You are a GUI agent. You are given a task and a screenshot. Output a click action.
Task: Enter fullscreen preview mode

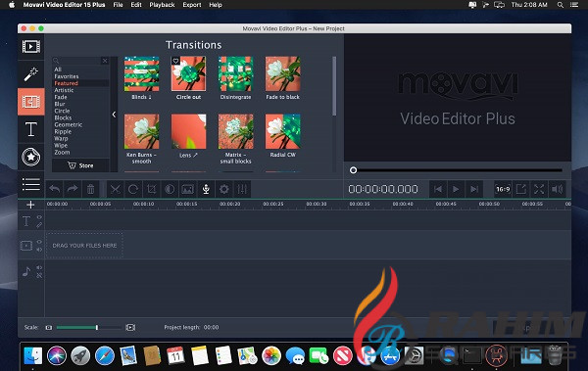pos(539,189)
